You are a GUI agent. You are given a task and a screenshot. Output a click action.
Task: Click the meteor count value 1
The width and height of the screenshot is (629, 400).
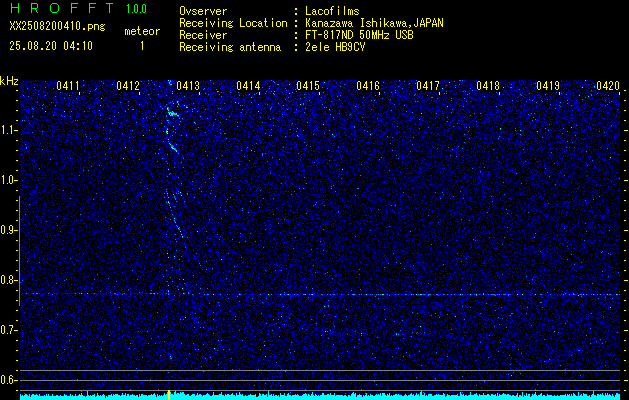(x=142, y=46)
